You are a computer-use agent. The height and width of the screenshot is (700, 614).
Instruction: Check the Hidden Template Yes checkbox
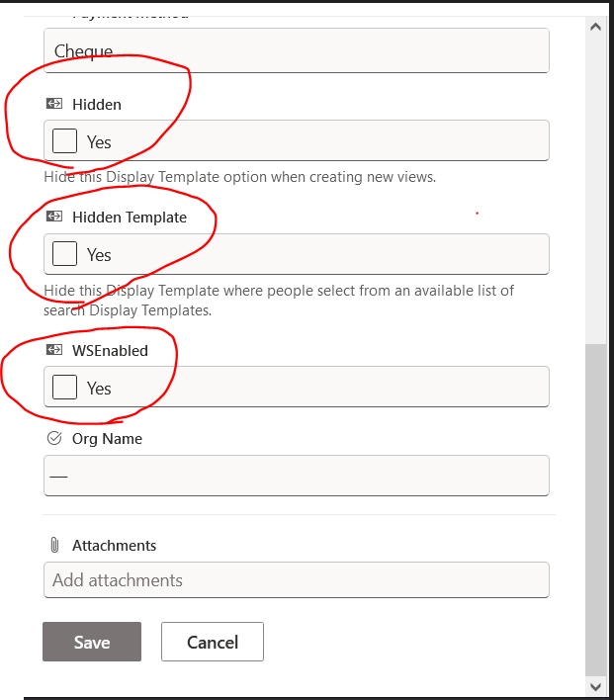[64, 253]
